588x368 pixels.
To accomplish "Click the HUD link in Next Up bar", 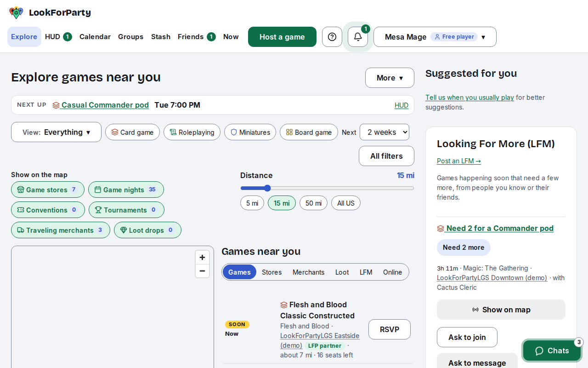I will (x=401, y=105).
